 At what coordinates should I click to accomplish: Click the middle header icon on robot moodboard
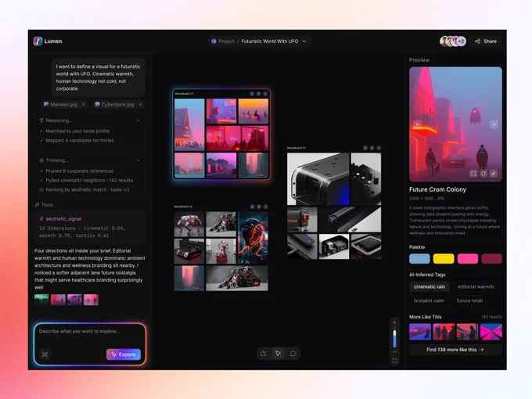point(259,207)
